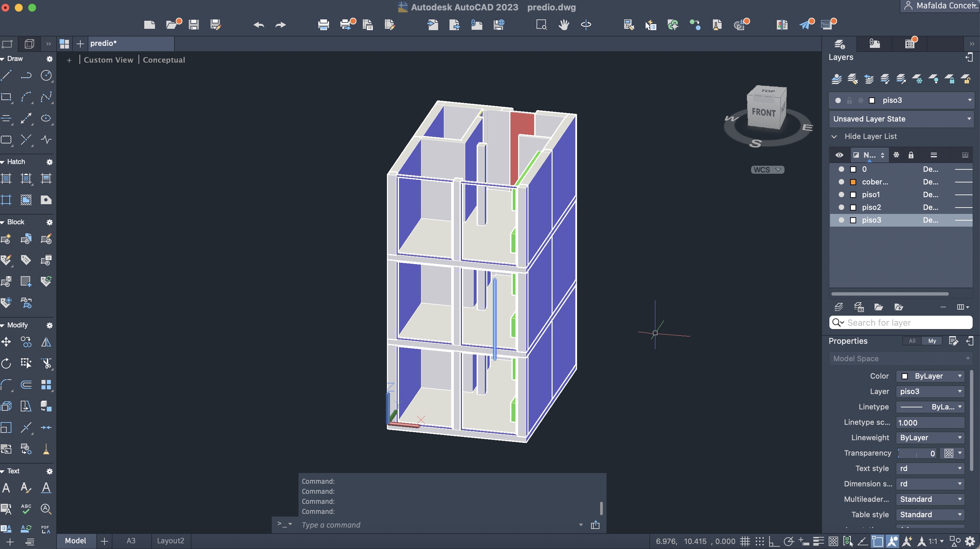The image size is (980, 549).
Task: Activate the Pan hand tool
Action: click(563, 25)
